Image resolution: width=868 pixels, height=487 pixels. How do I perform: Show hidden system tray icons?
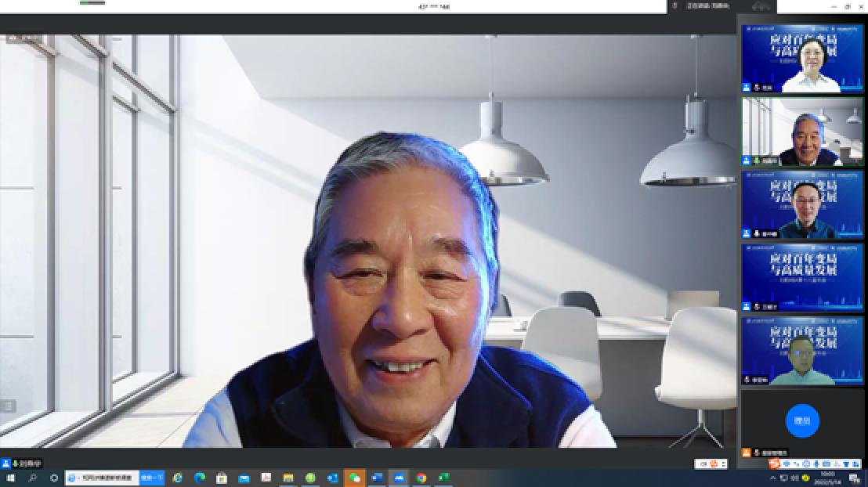[773, 478]
